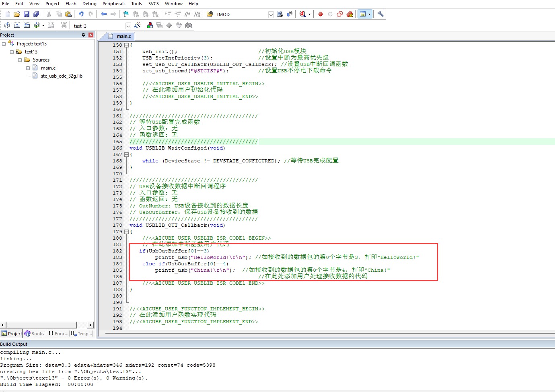The image size is (555, 392).
Task: Insert a breakpoint with the red dot icon
Action: coord(321,14)
